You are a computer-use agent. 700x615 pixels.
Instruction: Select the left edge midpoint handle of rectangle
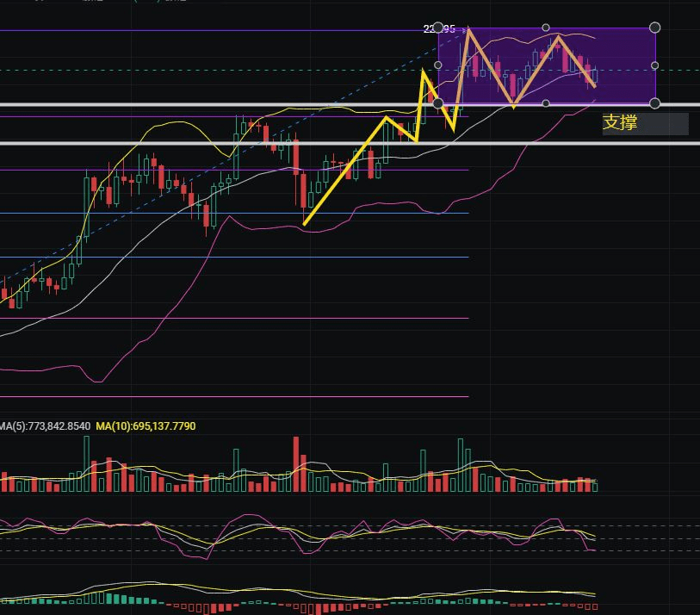pyautogui.click(x=438, y=65)
